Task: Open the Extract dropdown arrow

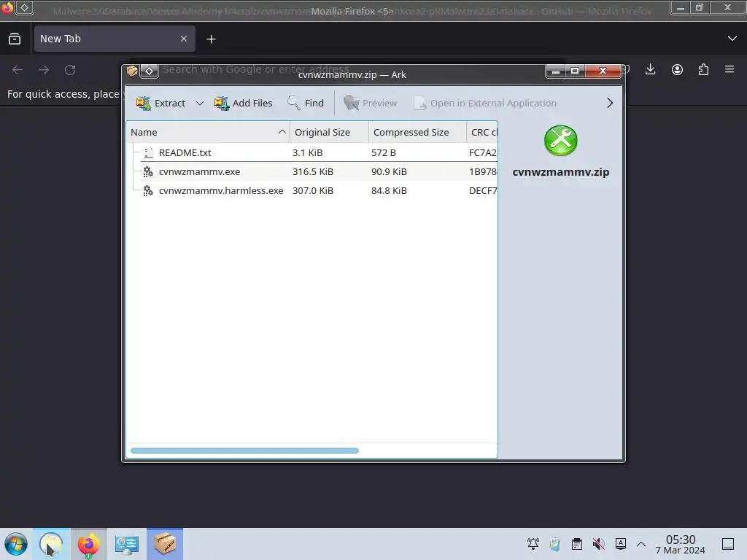Action: [200, 103]
